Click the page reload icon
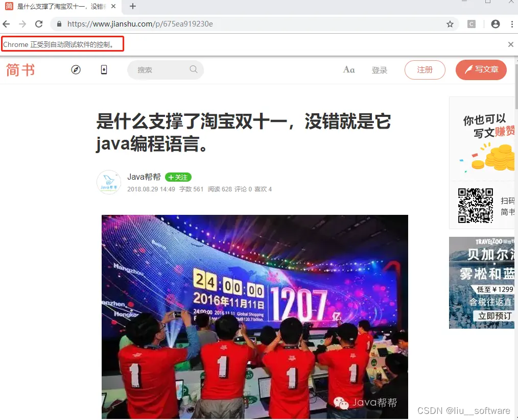The image size is (518, 420). point(39,23)
